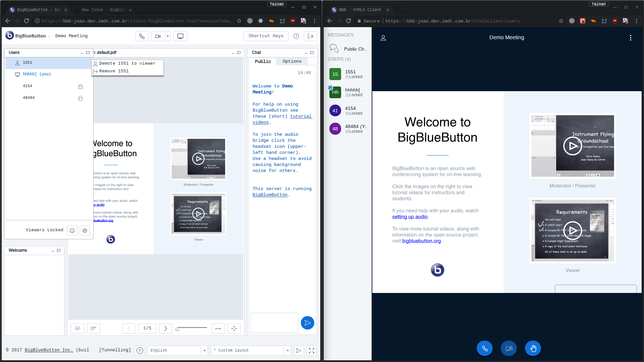The image size is (644, 362).
Task: Click the raise hand button in HTML5 client
Action: coord(533,349)
